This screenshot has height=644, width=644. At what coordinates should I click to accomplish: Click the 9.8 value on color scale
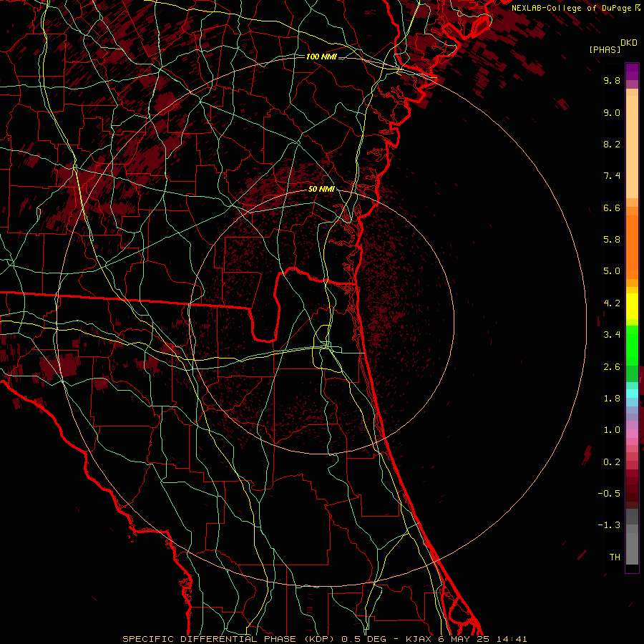pos(612,80)
